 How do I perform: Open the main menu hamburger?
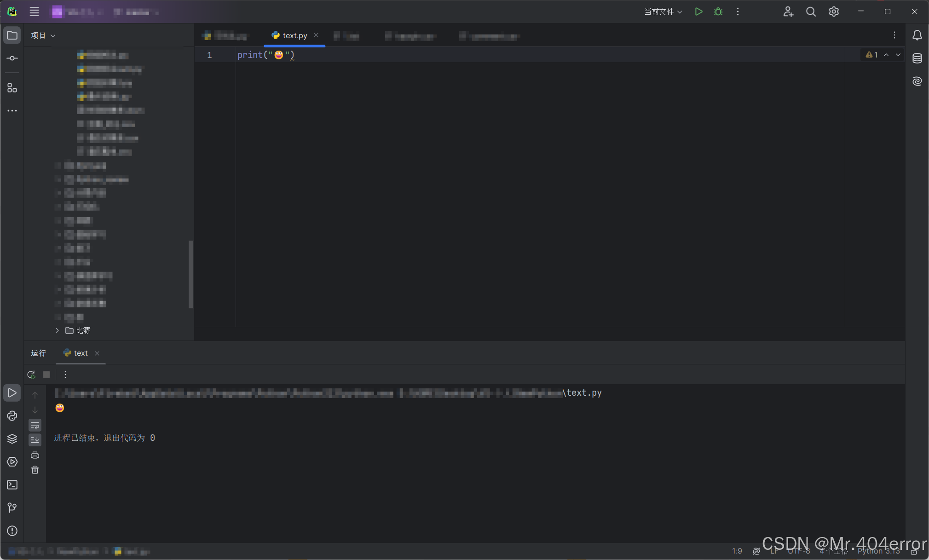pos(34,12)
